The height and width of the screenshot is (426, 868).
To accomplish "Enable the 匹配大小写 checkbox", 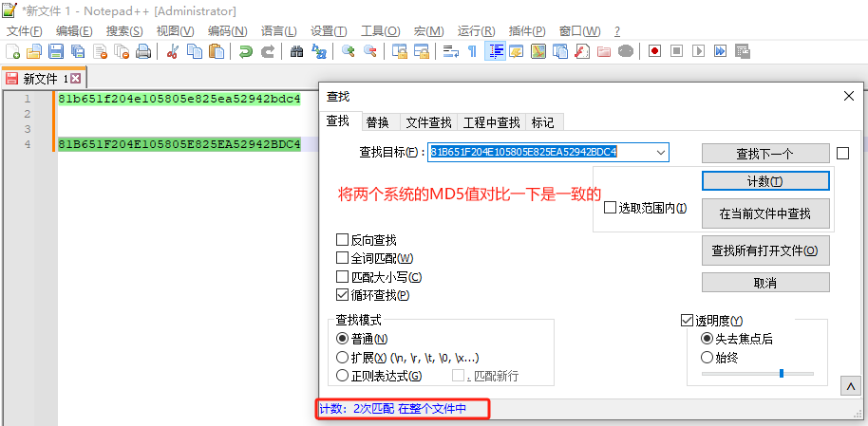I will (342, 277).
